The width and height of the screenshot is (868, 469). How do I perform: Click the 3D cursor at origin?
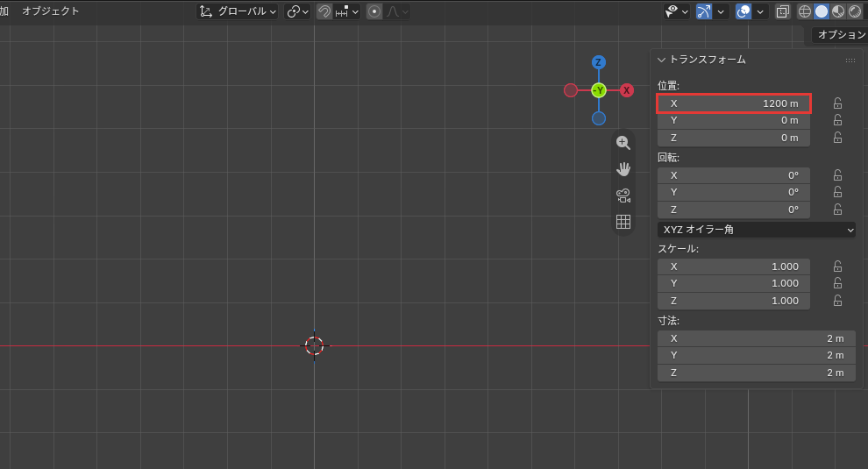pos(315,345)
